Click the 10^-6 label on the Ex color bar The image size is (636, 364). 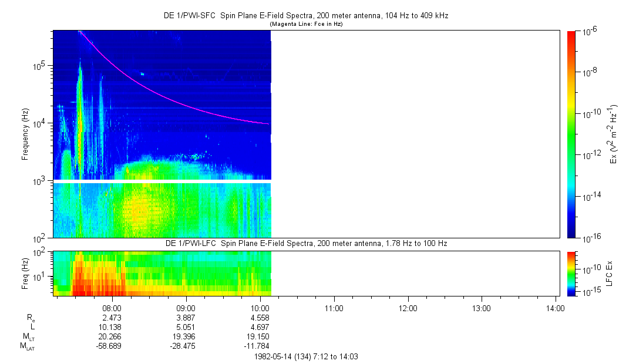coord(590,32)
